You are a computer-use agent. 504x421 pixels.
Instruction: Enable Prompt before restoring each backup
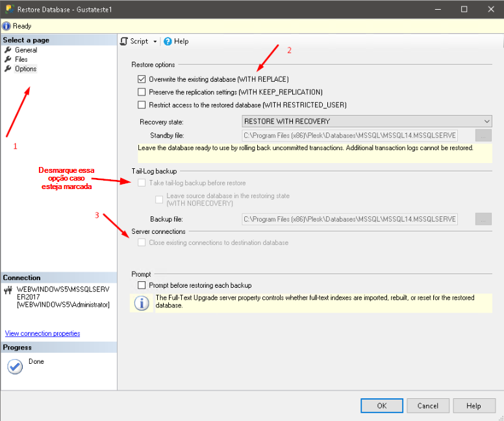click(142, 285)
